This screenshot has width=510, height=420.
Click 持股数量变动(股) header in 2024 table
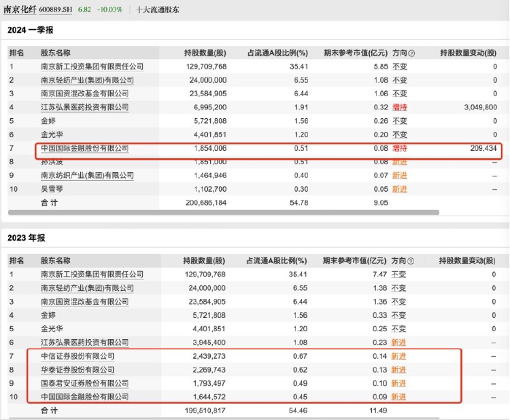coord(469,53)
